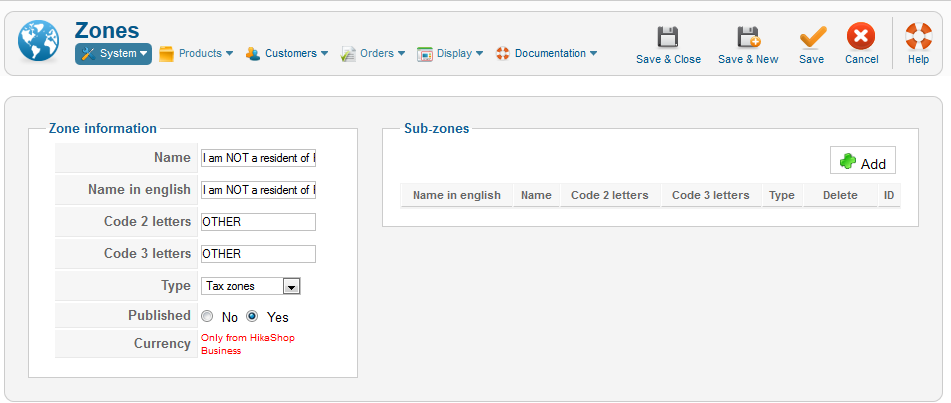Expand the System dropdown menu

113,54
